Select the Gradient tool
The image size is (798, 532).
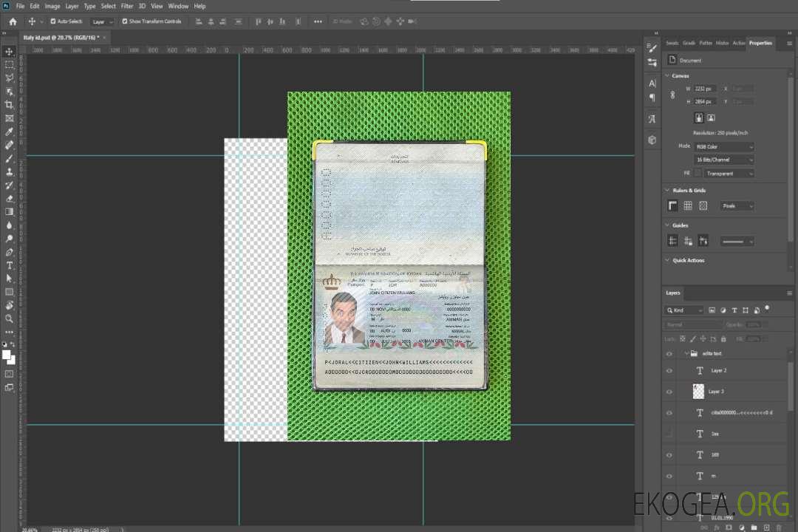(9, 212)
